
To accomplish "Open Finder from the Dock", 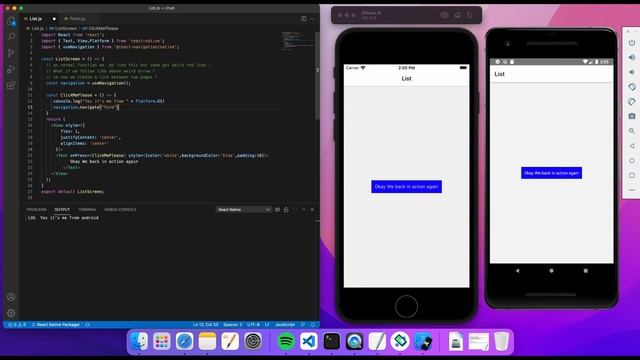I will tap(139, 341).
